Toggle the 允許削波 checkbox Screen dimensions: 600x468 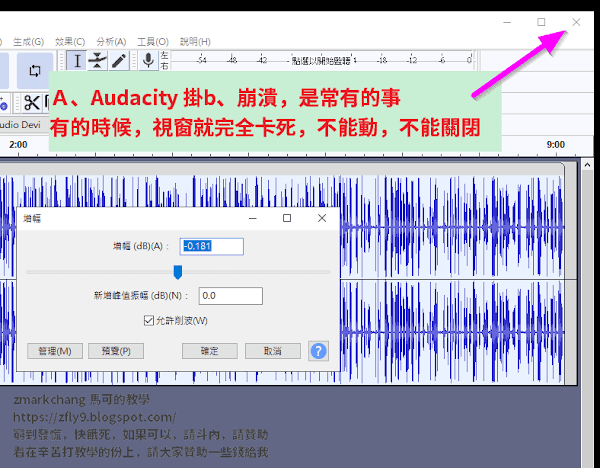coord(149,320)
